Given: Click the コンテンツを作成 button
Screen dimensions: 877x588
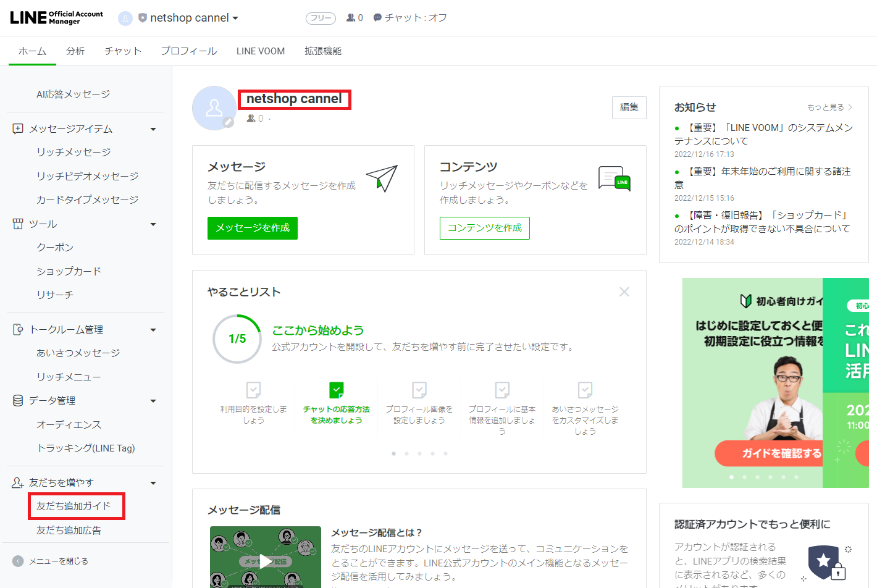Looking at the screenshot, I should pyautogui.click(x=485, y=228).
